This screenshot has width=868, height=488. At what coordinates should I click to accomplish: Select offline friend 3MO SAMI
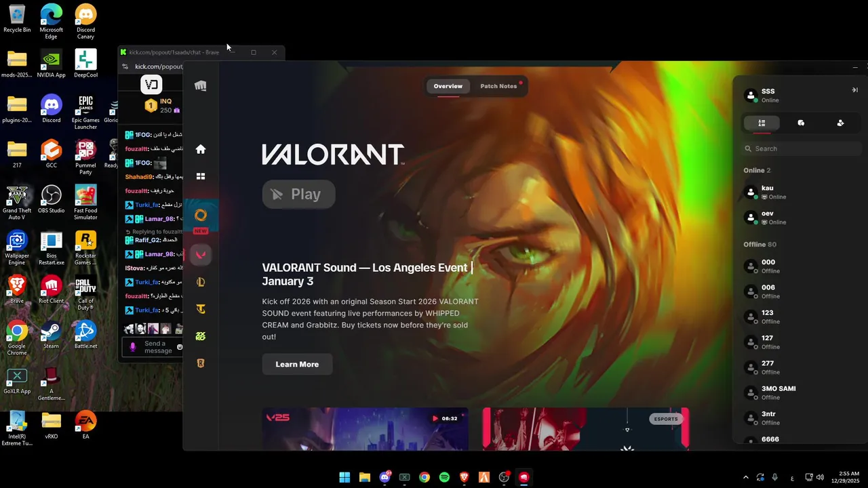click(x=801, y=393)
